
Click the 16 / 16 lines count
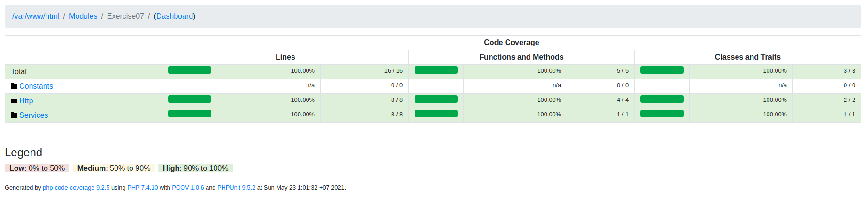click(393, 71)
